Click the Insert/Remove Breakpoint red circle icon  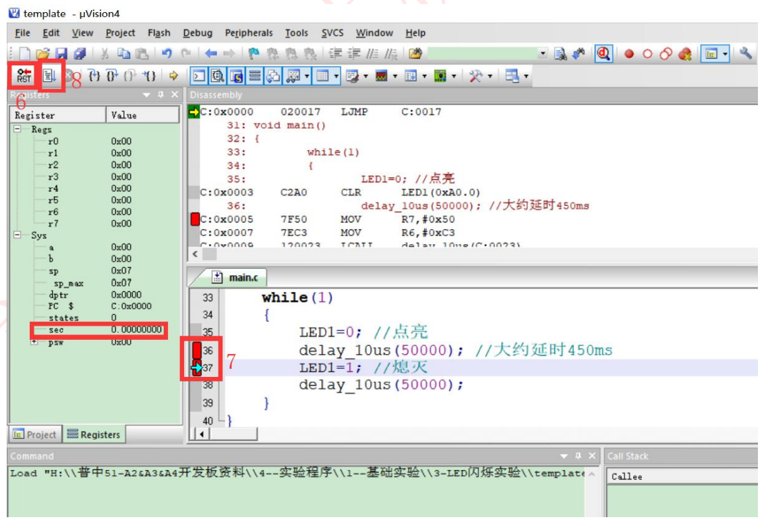click(x=629, y=54)
